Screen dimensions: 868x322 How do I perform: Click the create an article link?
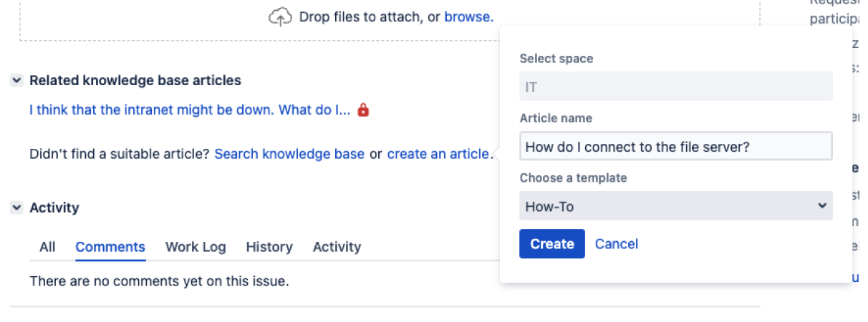click(438, 154)
